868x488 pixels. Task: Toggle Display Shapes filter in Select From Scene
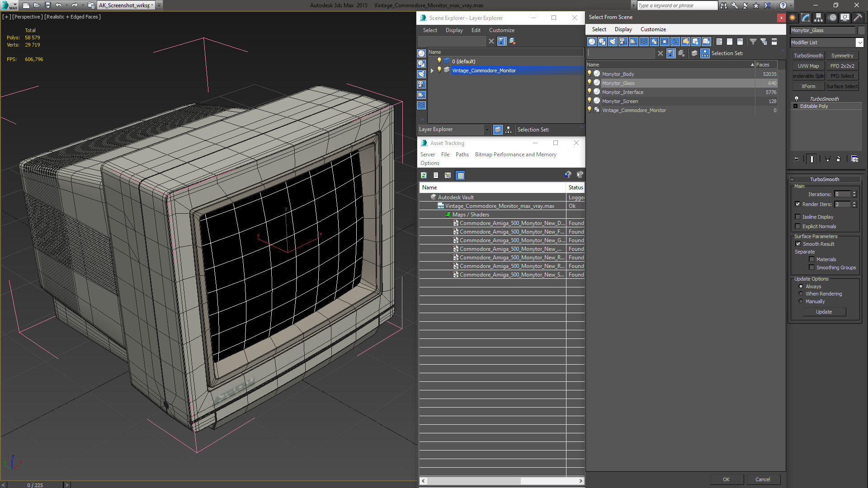602,42
